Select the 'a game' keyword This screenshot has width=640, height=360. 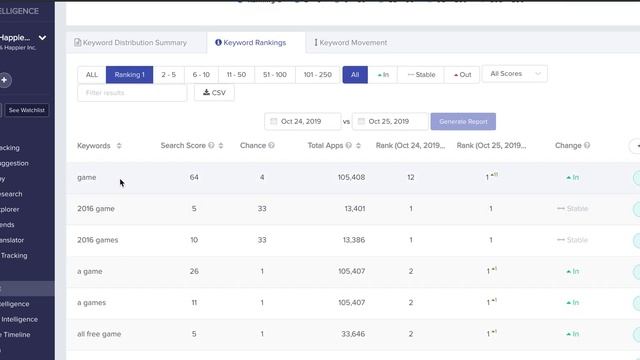pos(90,271)
